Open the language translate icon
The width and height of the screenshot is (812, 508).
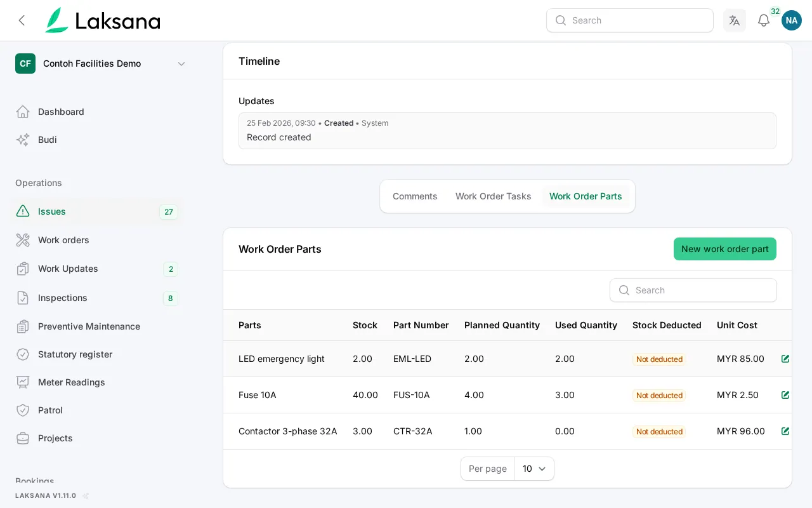click(735, 20)
